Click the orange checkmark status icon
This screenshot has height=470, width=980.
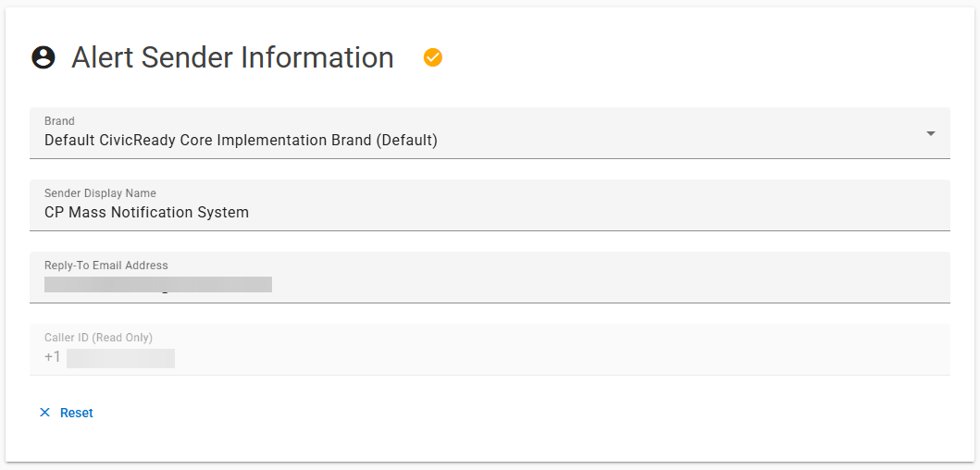click(x=432, y=57)
